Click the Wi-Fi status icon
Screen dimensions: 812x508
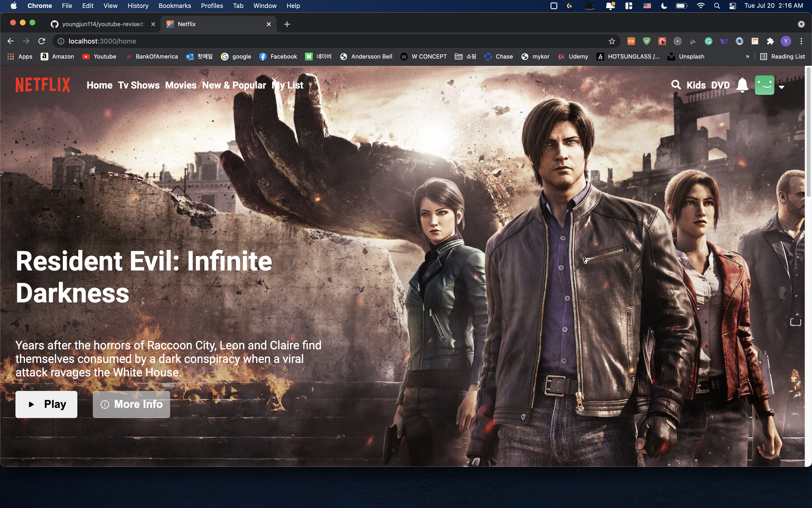click(x=700, y=6)
